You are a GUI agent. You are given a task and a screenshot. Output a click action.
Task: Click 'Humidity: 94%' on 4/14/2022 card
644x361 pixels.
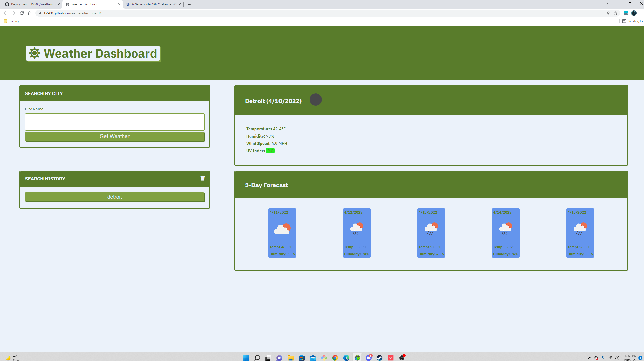[x=506, y=254]
